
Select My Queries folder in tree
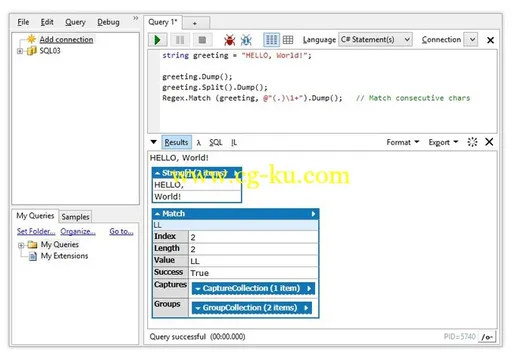tap(60, 245)
